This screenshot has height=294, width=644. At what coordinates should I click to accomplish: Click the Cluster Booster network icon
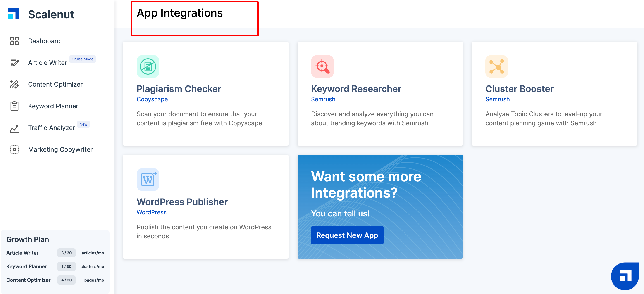click(496, 67)
